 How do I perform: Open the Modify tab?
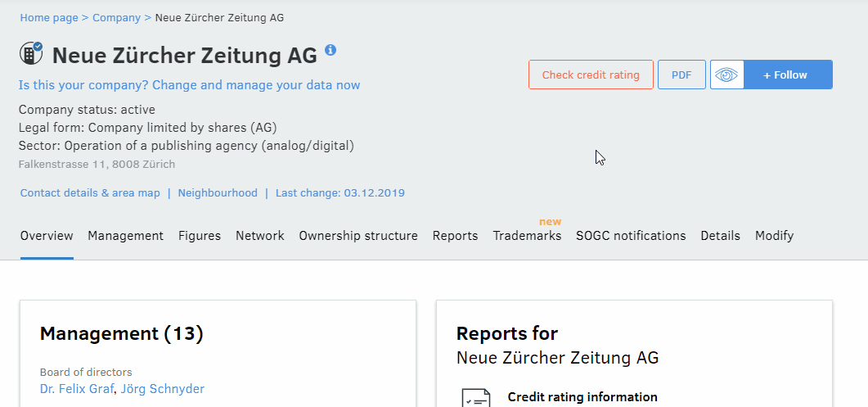click(774, 236)
